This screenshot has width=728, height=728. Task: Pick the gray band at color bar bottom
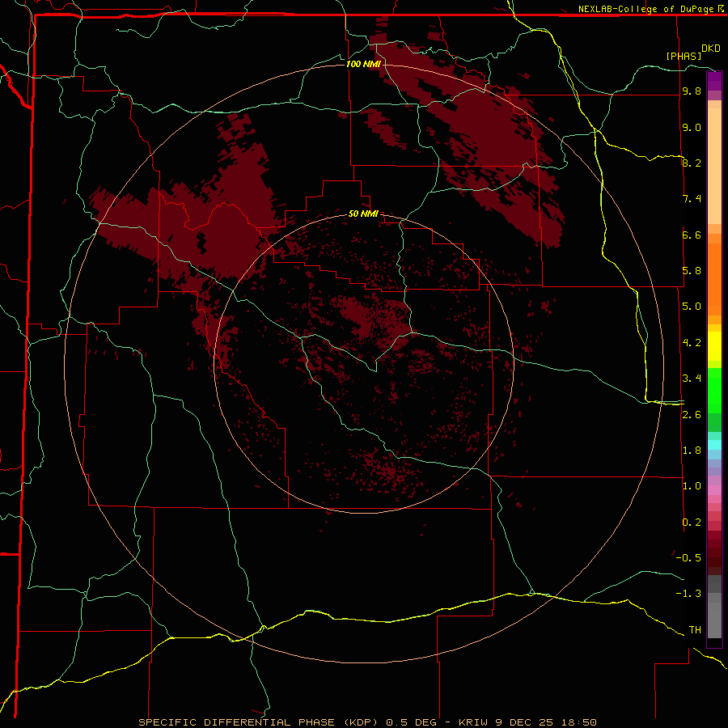[x=714, y=620]
